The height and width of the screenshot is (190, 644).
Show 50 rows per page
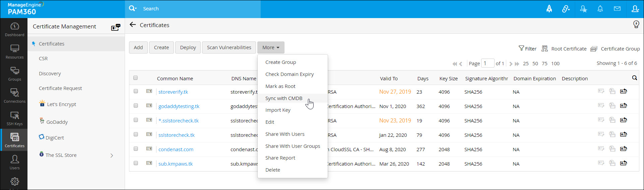coord(535,64)
